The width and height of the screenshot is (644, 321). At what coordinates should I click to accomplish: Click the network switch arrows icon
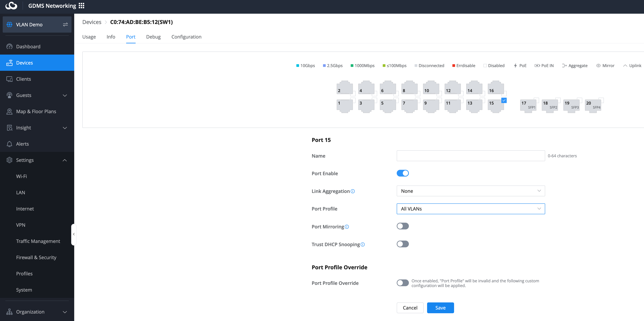pyautogui.click(x=65, y=24)
